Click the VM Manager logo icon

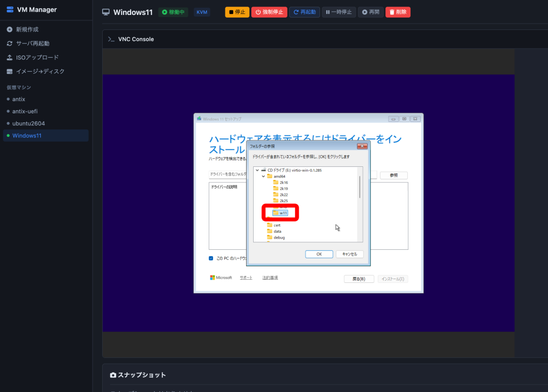point(10,10)
